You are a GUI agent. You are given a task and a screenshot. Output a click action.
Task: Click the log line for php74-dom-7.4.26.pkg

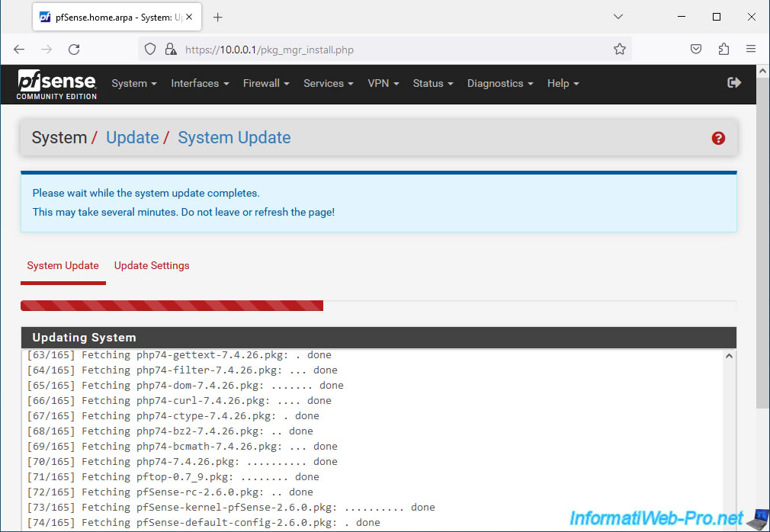(x=185, y=385)
